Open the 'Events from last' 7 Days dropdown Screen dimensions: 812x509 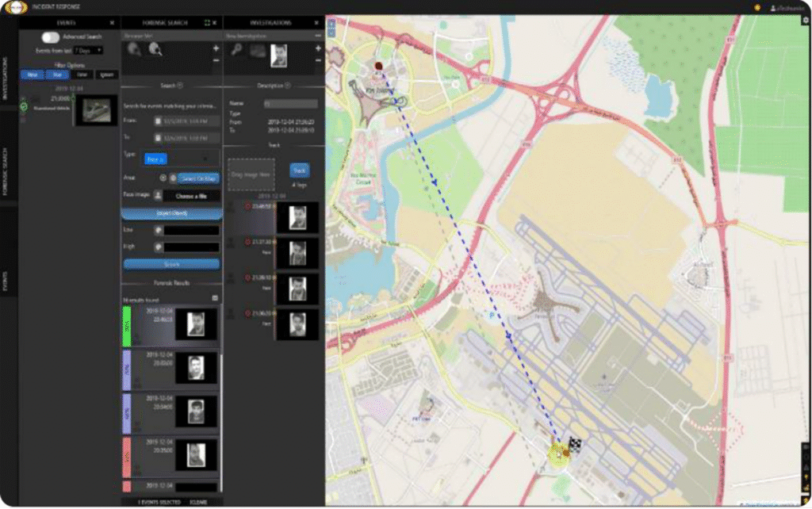tap(88, 50)
